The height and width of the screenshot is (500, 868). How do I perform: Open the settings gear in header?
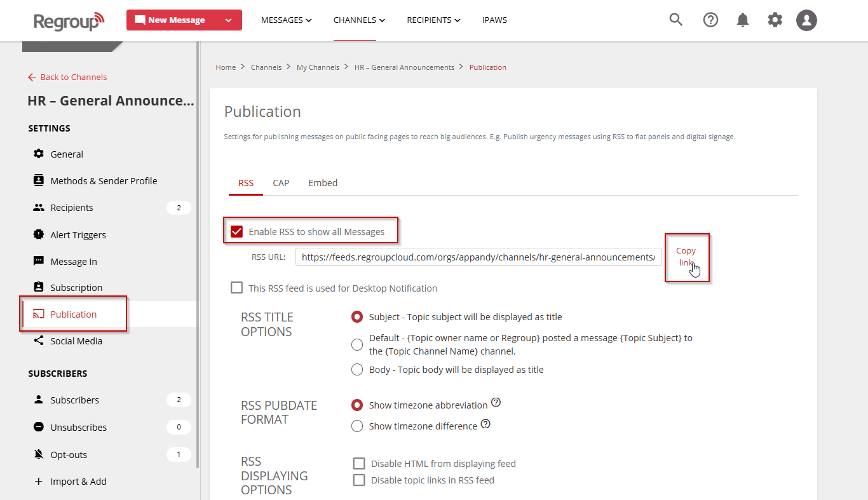point(775,20)
